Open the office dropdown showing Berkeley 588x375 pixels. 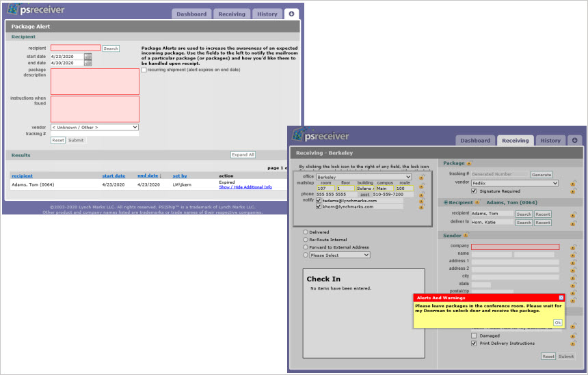(364, 177)
